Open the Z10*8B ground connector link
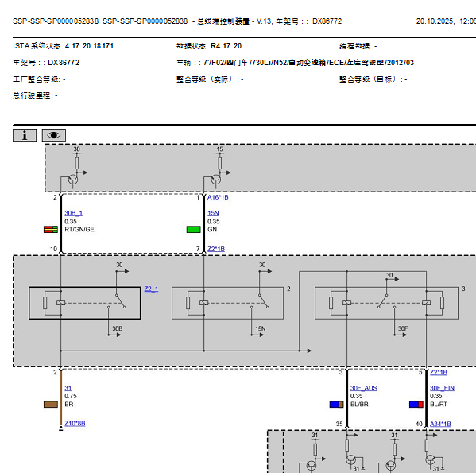This screenshot has height=473, width=476. coord(75,423)
